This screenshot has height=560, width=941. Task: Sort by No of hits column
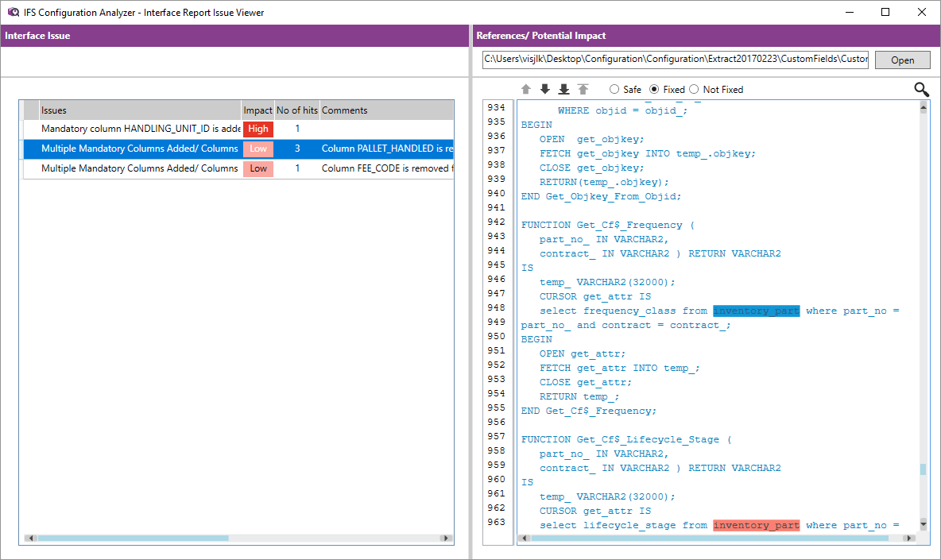tap(296, 110)
